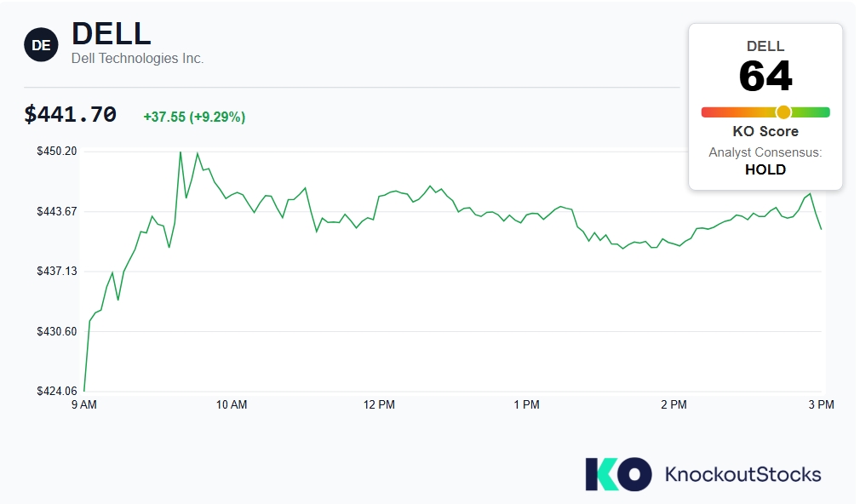Click the $450.20 y-axis label

click(x=57, y=151)
